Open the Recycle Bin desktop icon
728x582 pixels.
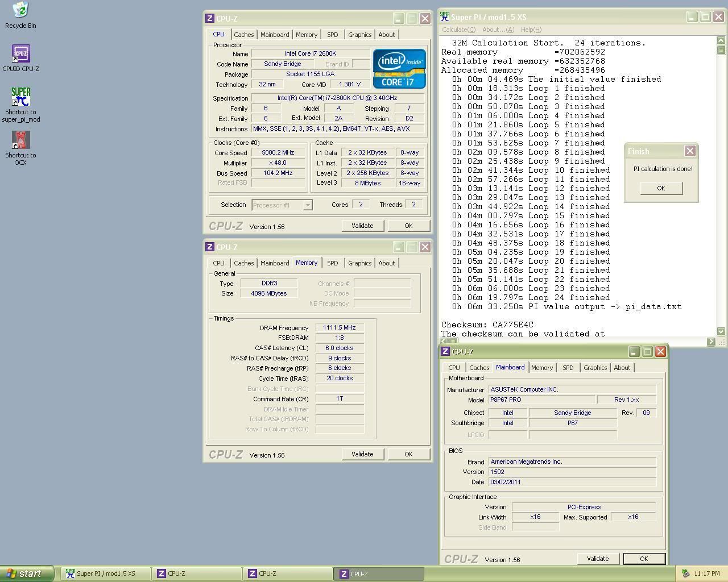pos(20,10)
